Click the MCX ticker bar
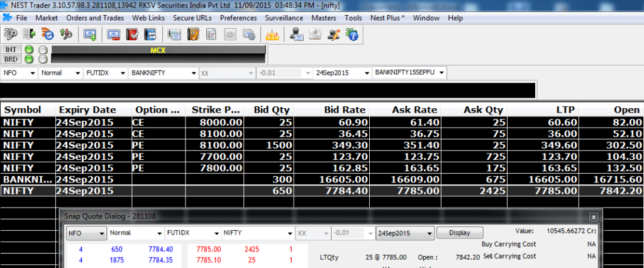This screenshot has height=268, width=644. (x=157, y=50)
